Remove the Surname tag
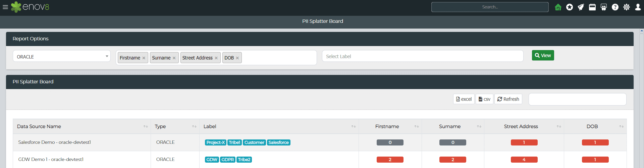Screen dimensions: 644x168 pyautogui.click(x=174, y=58)
